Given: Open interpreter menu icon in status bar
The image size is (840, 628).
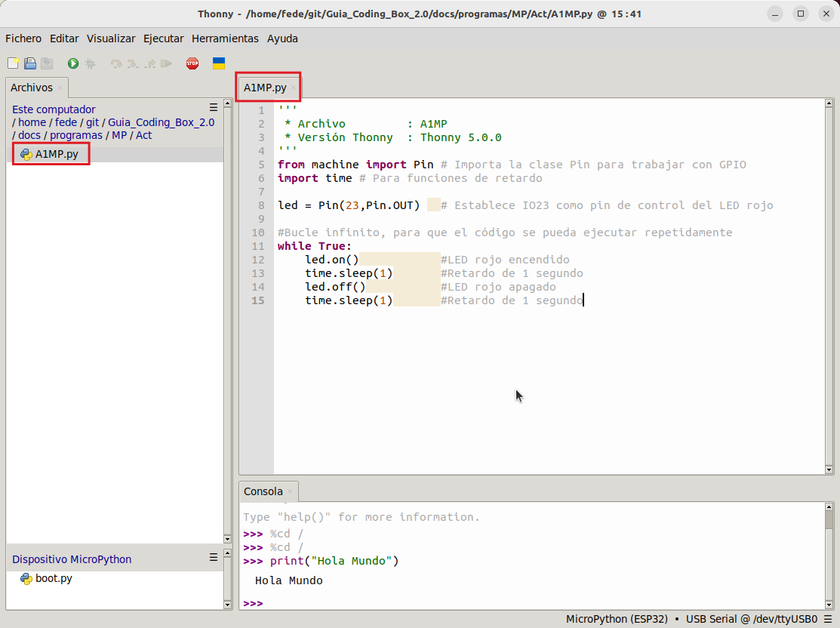Looking at the screenshot, I should tap(828, 620).
